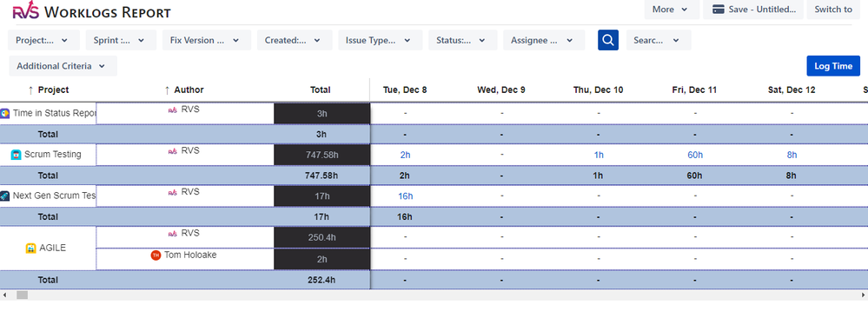868x325 pixels.
Task: Click the RVS logo icon
Action: (25, 10)
